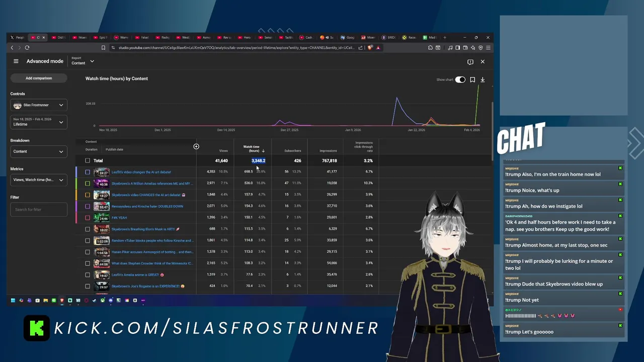
Task: Open the Brave Rewards triangle icon
Action: 378,48
